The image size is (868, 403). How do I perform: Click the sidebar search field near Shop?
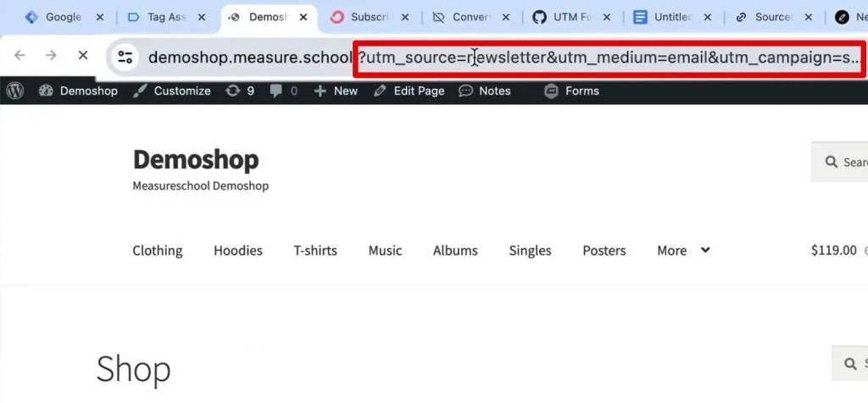[x=850, y=364]
